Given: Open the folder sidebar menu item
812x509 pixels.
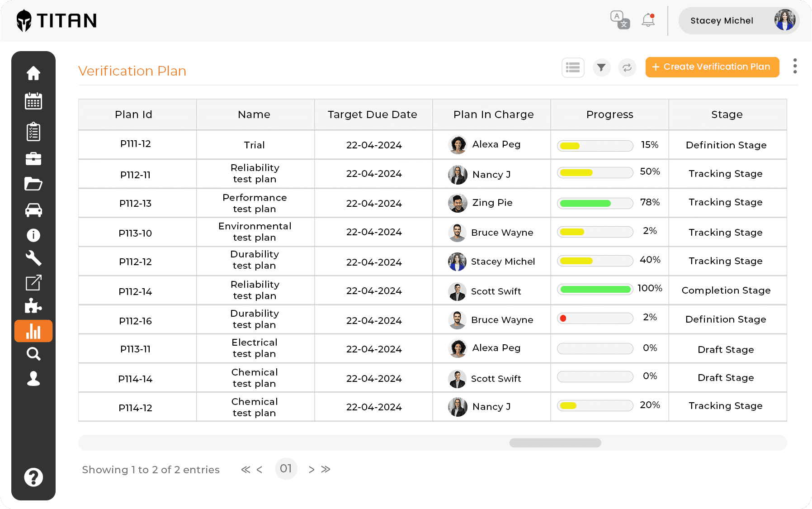Looking at the screenshot, I should [x=33, y=184].
